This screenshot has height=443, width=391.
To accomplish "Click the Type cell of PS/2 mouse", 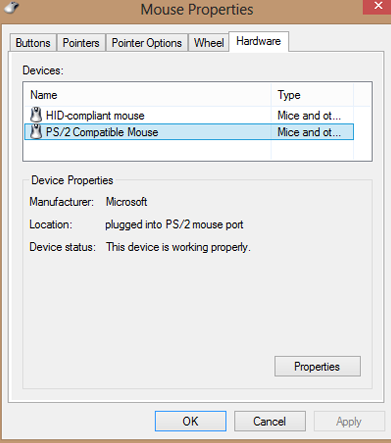I will coord(309,132).
